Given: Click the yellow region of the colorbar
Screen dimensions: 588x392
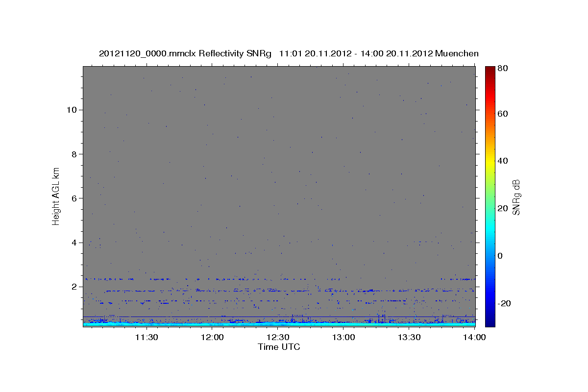Looking at the screenshot, I should coord(490,161).
